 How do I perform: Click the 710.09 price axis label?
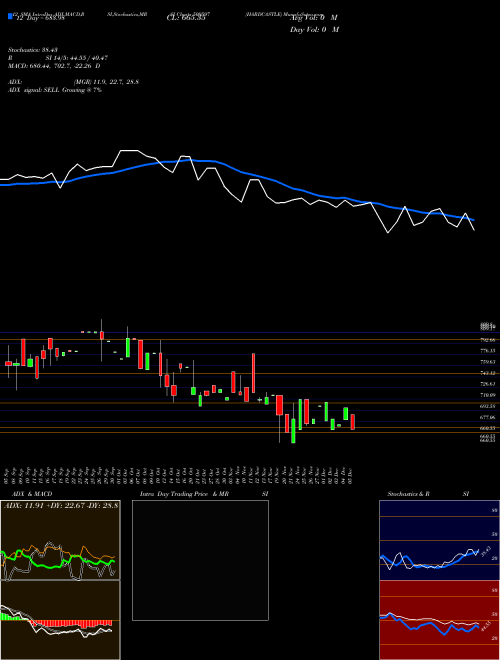(489, 395)
